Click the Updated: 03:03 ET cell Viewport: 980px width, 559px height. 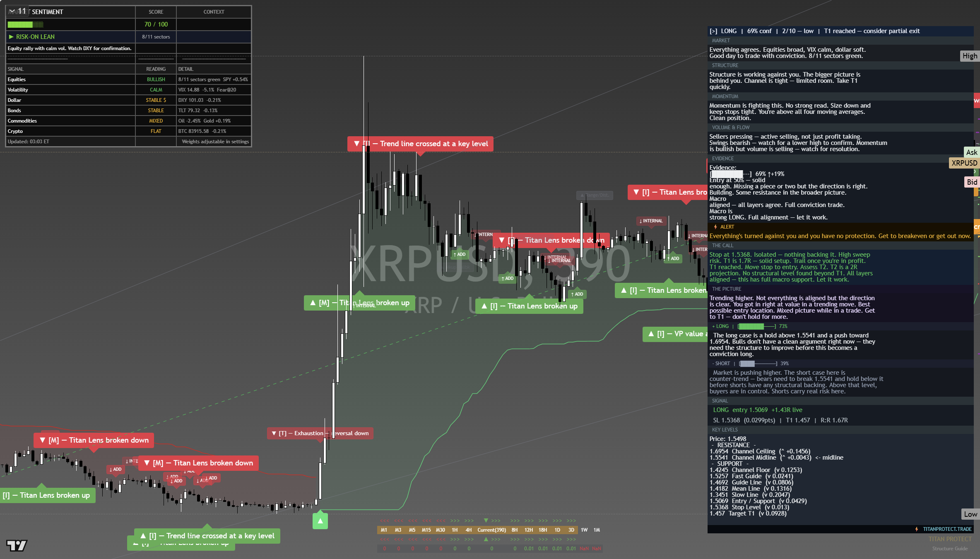point(71,142)
